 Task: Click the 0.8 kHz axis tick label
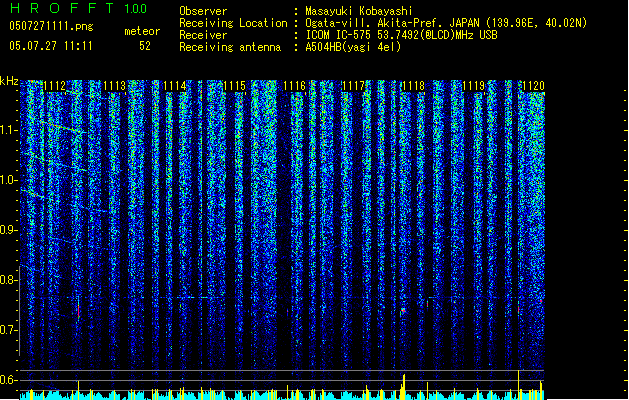9,280
